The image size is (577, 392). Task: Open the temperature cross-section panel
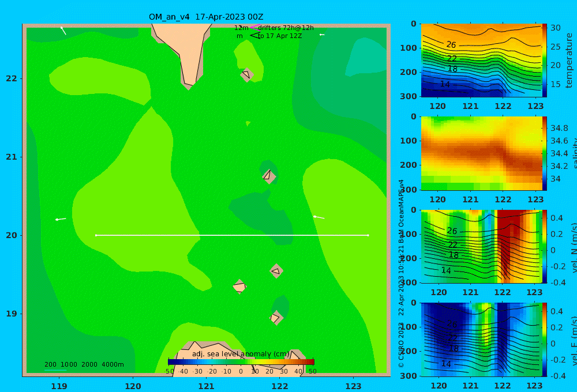pyautogui.click(x=481, y=61)
